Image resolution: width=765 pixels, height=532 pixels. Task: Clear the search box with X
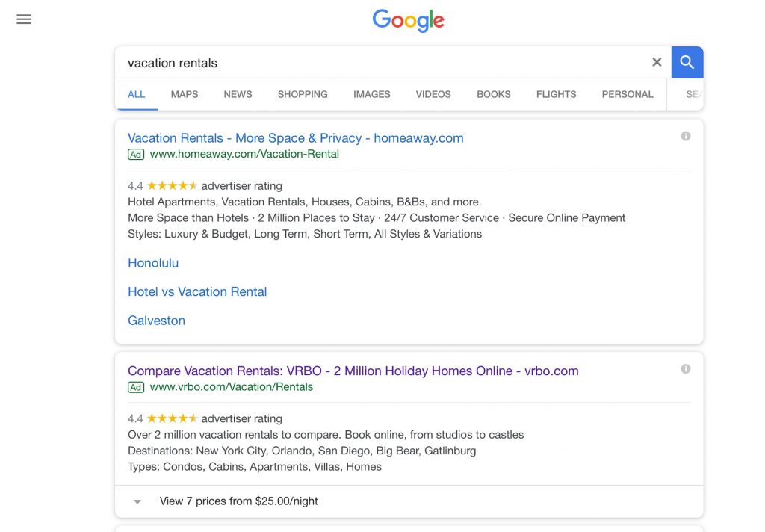(657, 62)
